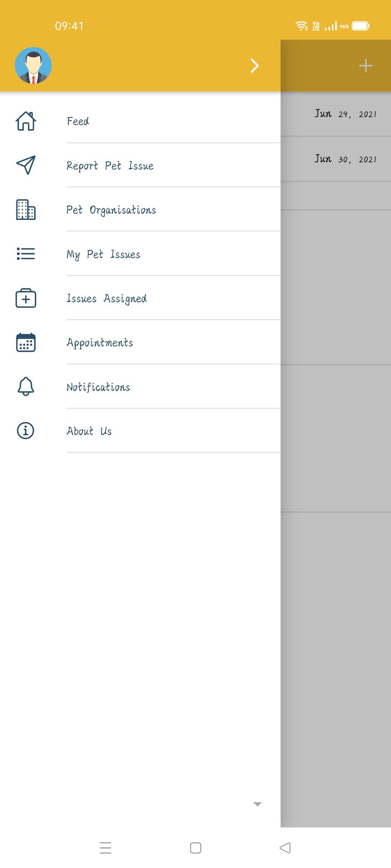Click the info icon for About Us
The image size is (391, 868).
[x=26, y=431]
